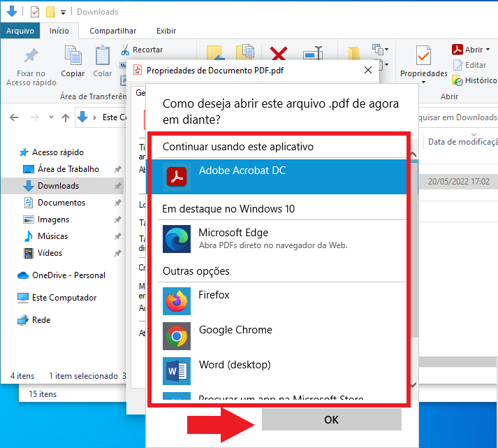498x448 pixels.
Task: Close the Propriedades de Documento PDF dialog
Action: click(x=368, y=70)
